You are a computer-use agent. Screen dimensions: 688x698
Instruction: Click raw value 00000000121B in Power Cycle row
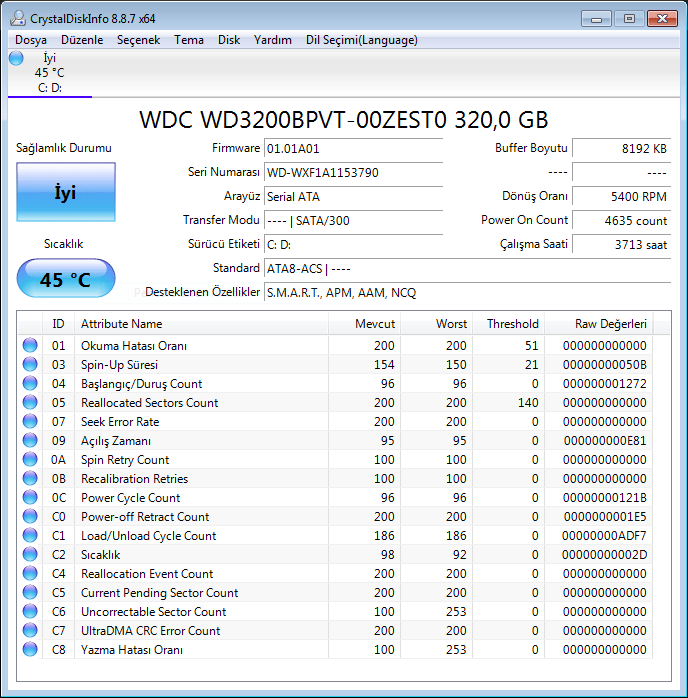[604, 498]
